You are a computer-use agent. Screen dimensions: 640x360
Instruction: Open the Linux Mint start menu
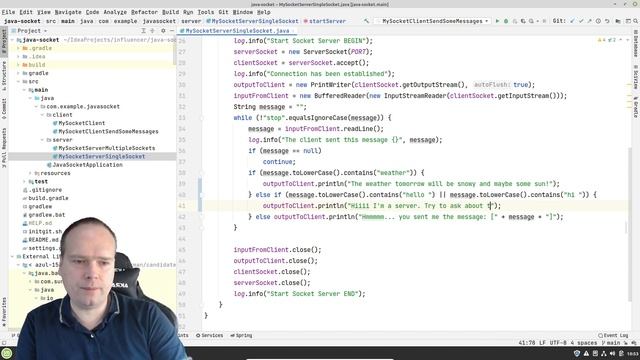pos(7,353)
